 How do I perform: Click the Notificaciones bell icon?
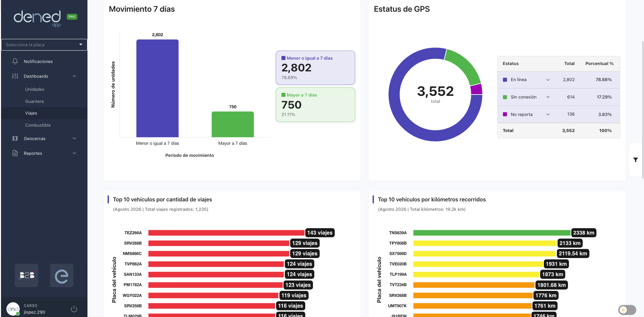[x=15, y=61]
